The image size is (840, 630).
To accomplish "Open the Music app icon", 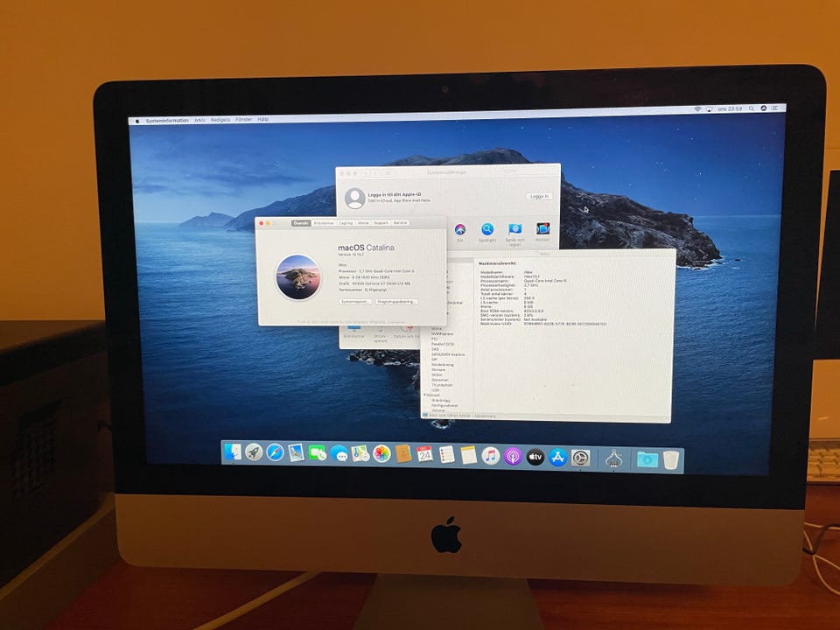I will [x=490, y=455].
